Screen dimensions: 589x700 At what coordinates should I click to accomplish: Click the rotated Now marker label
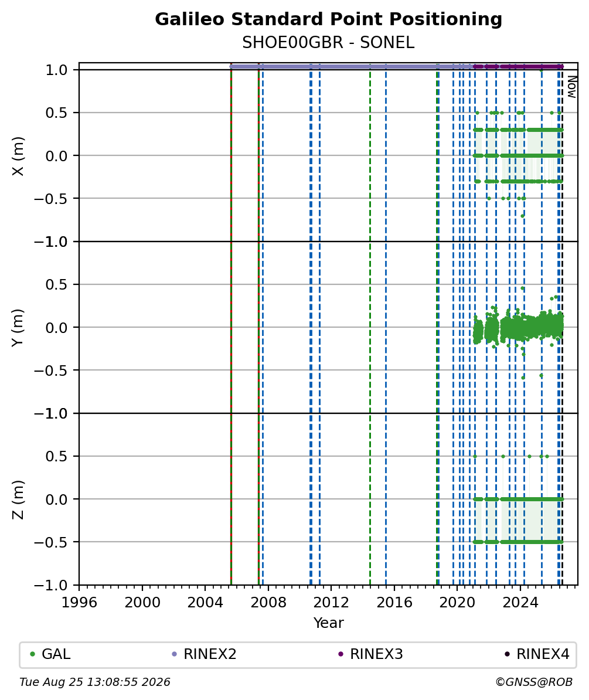click(x=571, y=87)
